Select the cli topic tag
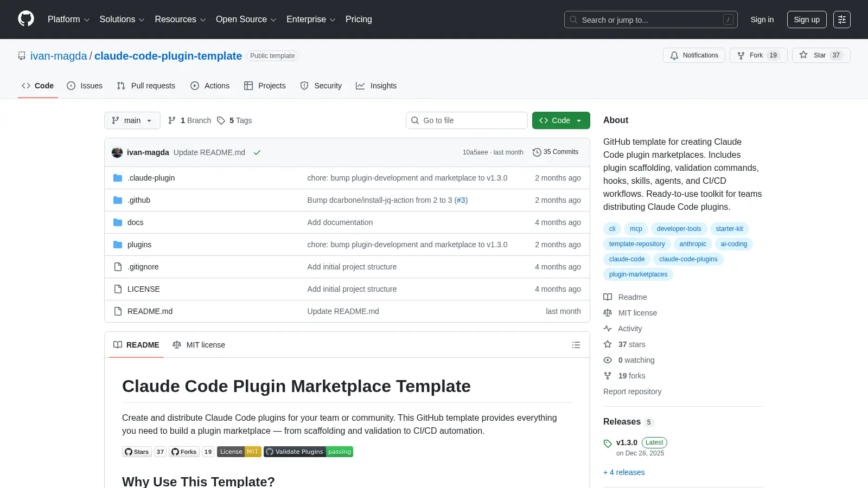Image resolution: width=868 pixels, height=488 pixels. tap(612, 229)
